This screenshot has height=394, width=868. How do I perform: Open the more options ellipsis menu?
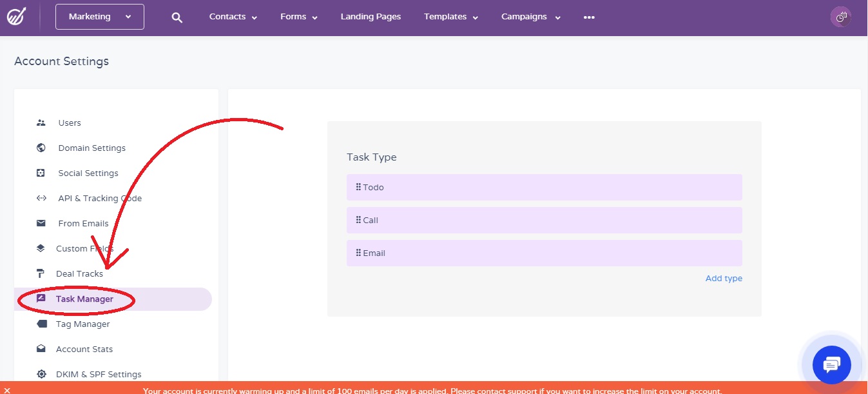point(589,17)
